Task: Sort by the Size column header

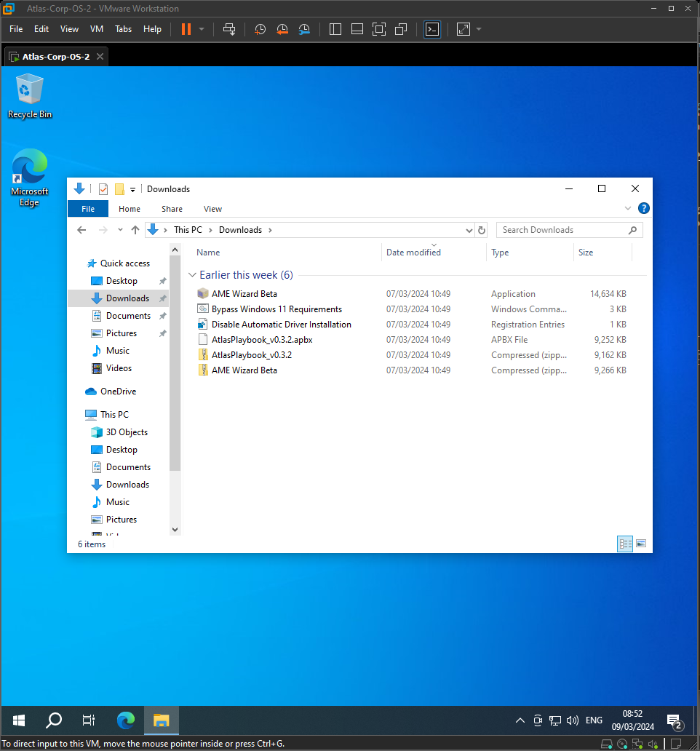Action: [586, 253]
